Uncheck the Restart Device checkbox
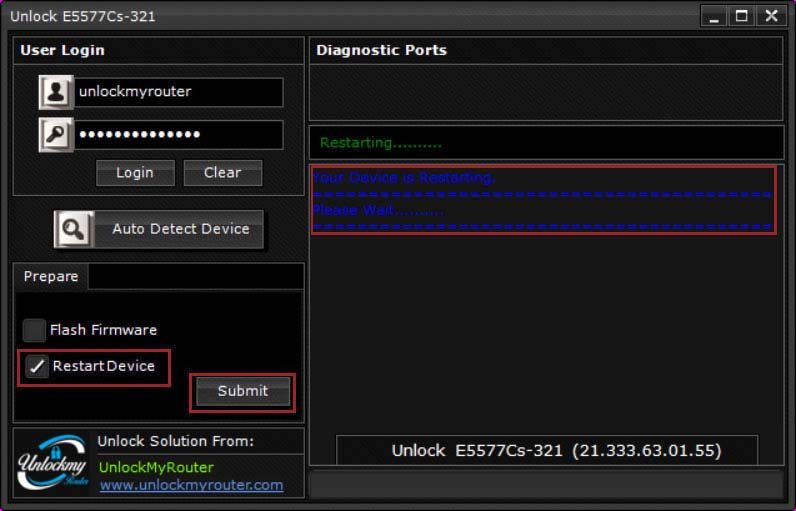The height and width of the screenshot is (511, 796). point(37,366)
